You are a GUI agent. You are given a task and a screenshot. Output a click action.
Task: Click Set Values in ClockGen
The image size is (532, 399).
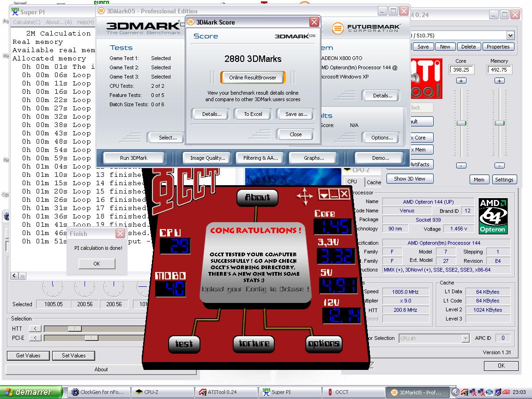[73, 356]
